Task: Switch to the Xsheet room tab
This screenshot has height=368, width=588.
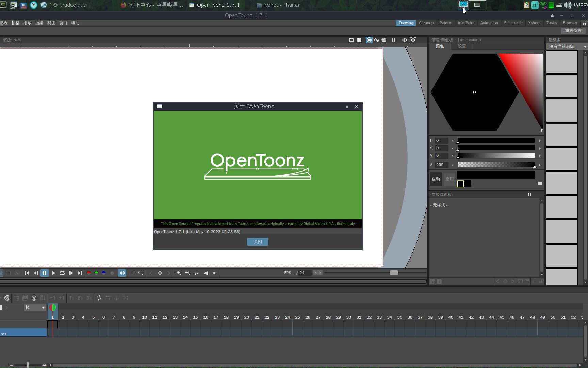Action: pyautogui.click(x=534, y=23)
